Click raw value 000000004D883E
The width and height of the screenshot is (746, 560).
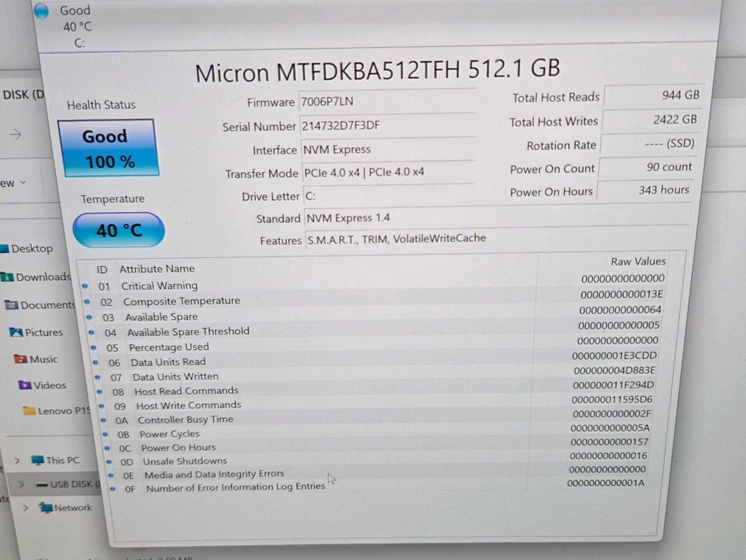click(614, 370)
